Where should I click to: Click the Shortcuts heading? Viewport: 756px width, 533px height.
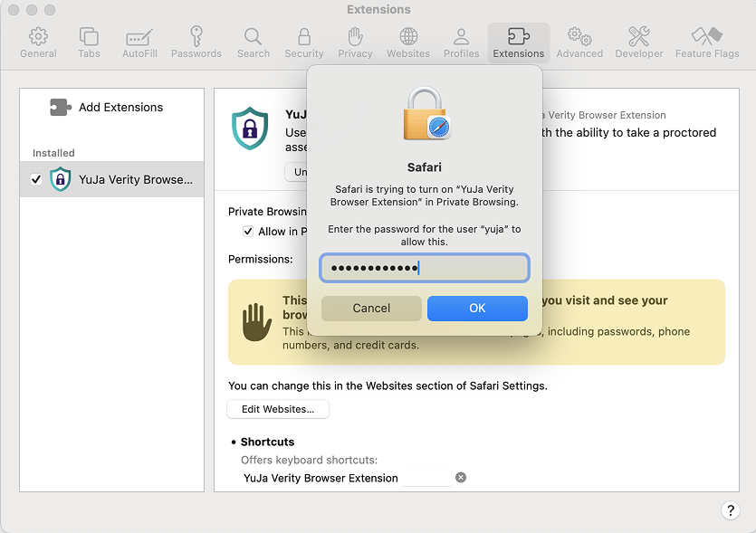point(267,442)
